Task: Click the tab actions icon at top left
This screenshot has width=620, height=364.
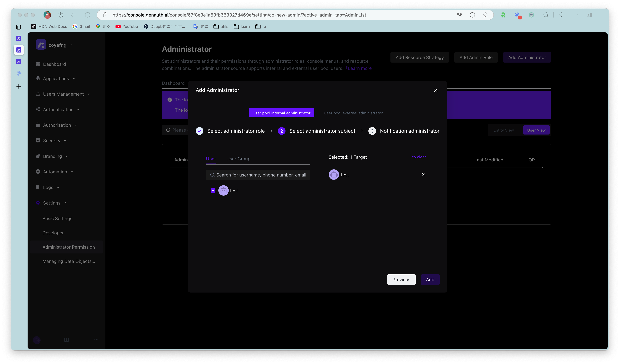Action: (x=19, y=27)
